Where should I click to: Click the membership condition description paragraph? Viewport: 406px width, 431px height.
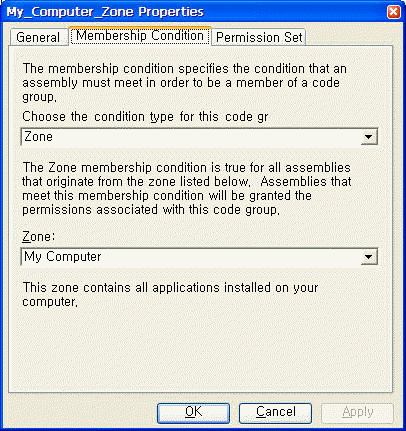tap(184, 83)
